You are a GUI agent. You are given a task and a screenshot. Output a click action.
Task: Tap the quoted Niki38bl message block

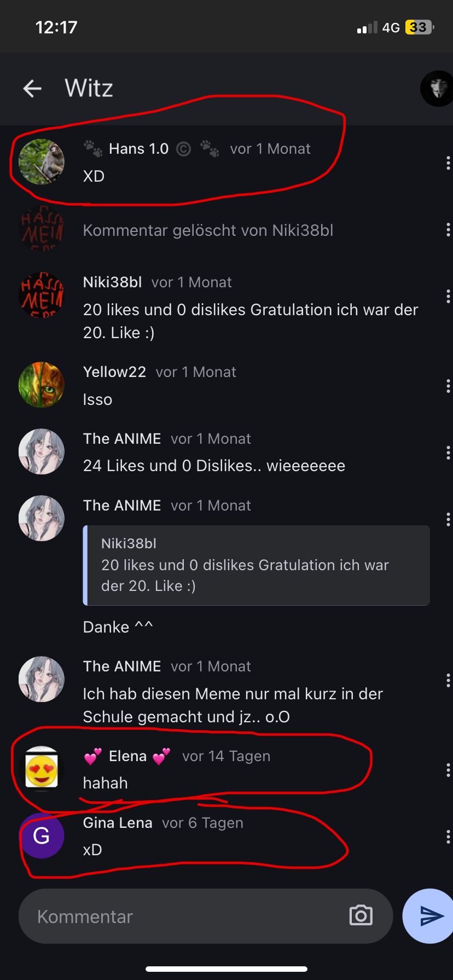click(x=256, y=565)
